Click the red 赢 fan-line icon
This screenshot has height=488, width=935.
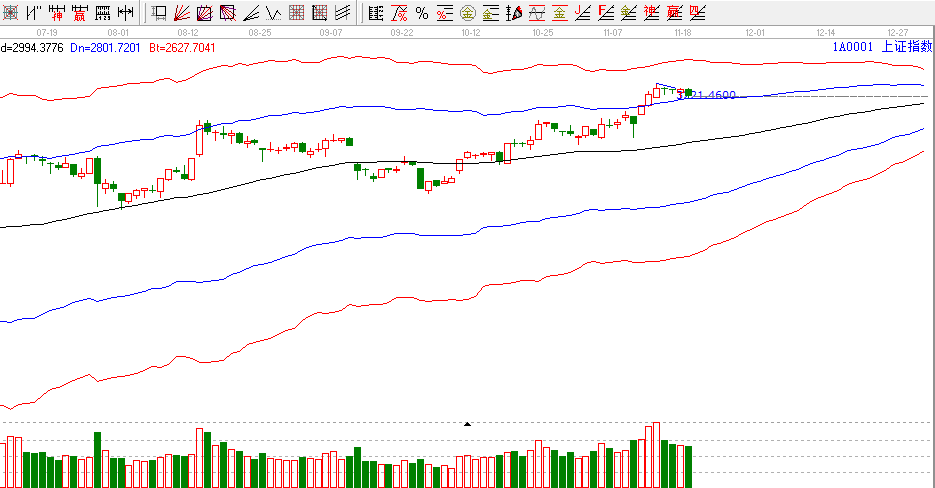click(674, 13)
